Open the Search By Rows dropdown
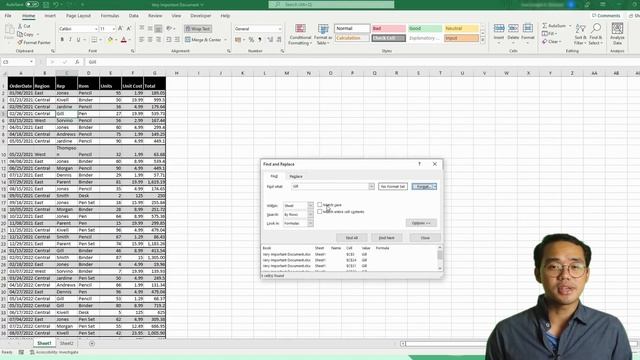The height and width of the screenshot is (360, 640). pyautogui.click(x=310, y=214)
